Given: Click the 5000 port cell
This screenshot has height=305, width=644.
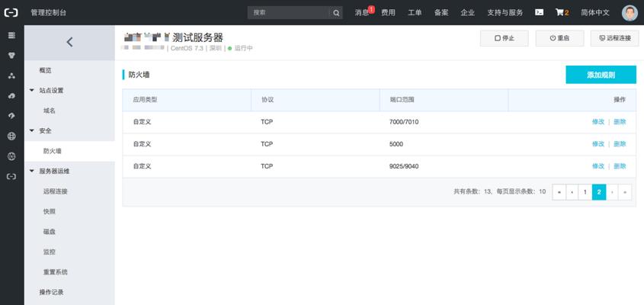Looking at the screenshot, I should (x=396, y=144).
